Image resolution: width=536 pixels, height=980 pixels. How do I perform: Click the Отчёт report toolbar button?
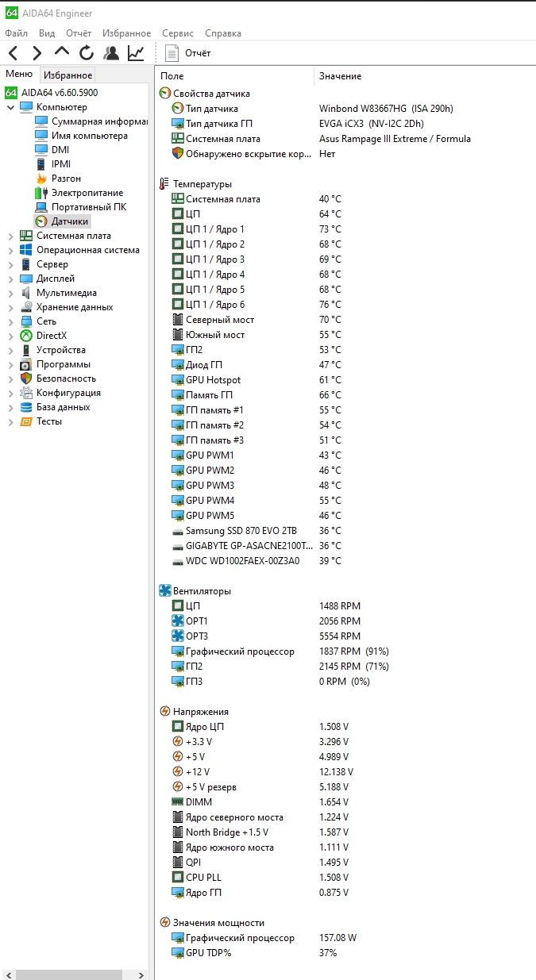coord(187,53)
